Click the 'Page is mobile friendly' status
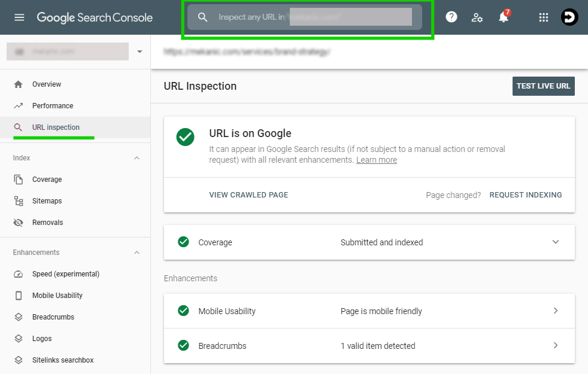Image resolution: width=588 pixels, height=374 pixels. pyautogui.click(x=381, y=311)
